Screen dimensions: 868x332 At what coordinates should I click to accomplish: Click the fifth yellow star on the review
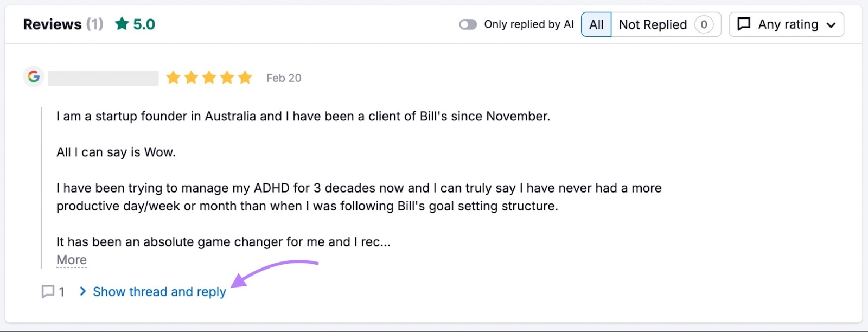(245, 77)
